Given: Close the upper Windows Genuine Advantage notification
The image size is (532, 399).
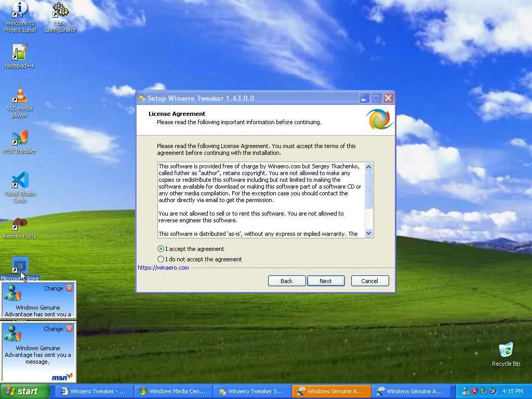Looking at the screenshot, I should point(70,288).
